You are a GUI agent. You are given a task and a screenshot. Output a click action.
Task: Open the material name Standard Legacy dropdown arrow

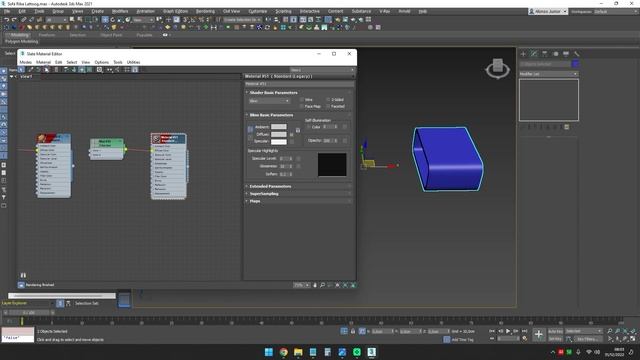click(x=352, y=76)
